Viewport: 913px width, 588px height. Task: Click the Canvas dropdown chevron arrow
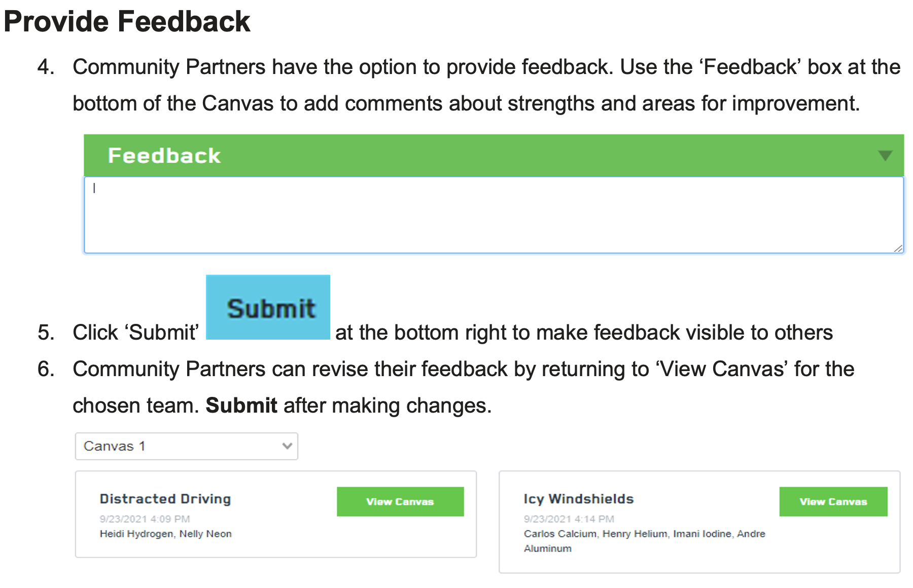click(x=287, y=446)
